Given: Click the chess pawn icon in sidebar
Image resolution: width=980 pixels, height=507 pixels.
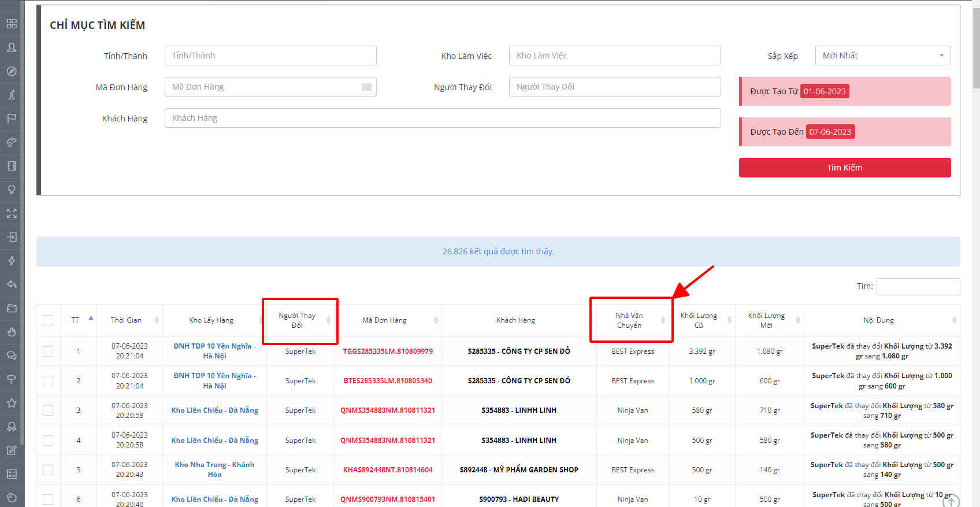Looking at the screenshot, I should [x=12, y=95].
